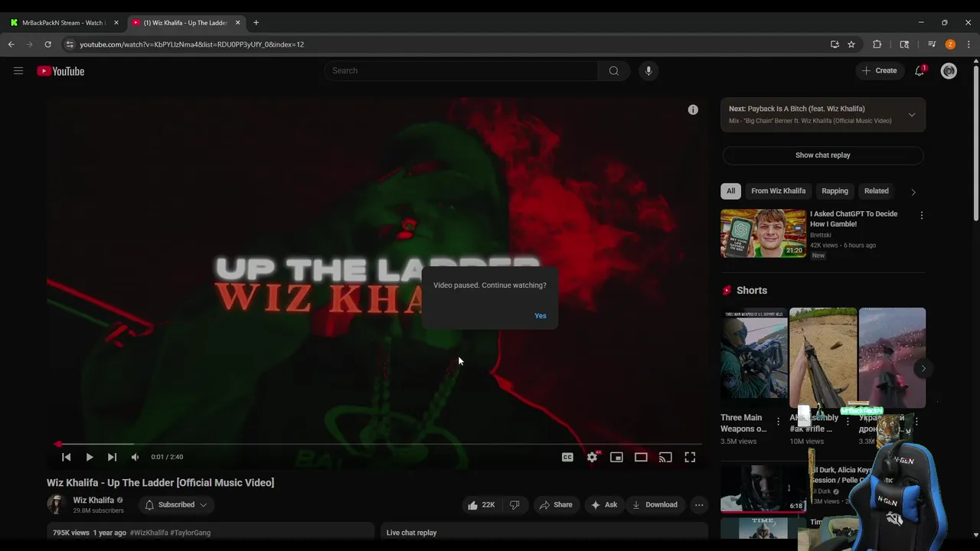The width and height of the screenshot is (980, 551).
Task: Open the ChatGPT gamble video thumbnail
Action: [x=763, y=233]
